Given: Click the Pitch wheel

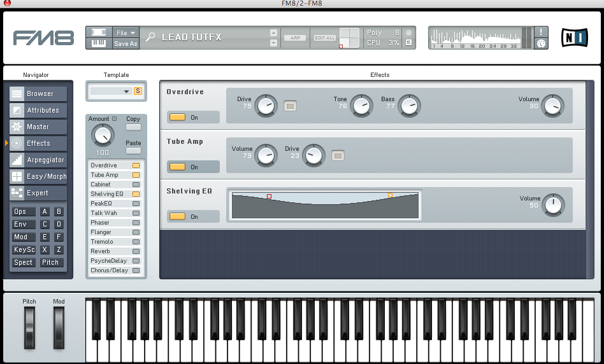Looking at the screenshot, I should point(29,328).
